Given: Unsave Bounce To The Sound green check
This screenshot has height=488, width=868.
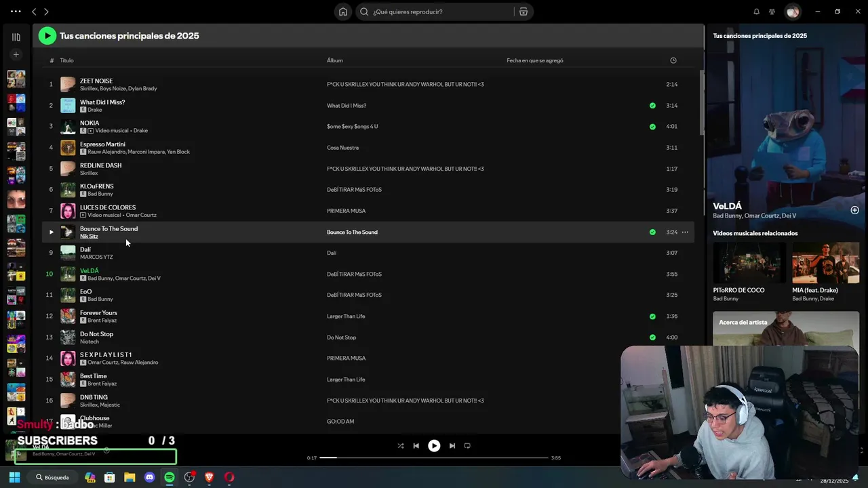Looking at the screenshot, I should pyautogui.click(x=652, y=232).
